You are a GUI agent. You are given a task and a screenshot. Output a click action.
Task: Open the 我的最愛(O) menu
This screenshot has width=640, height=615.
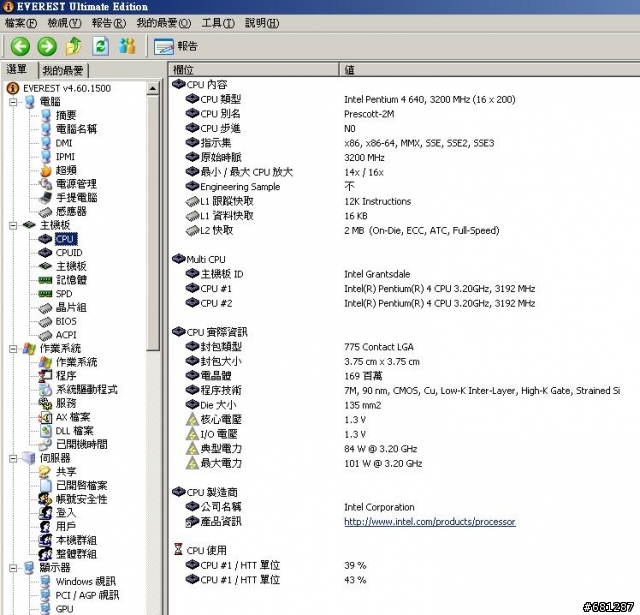coord(164,23)
